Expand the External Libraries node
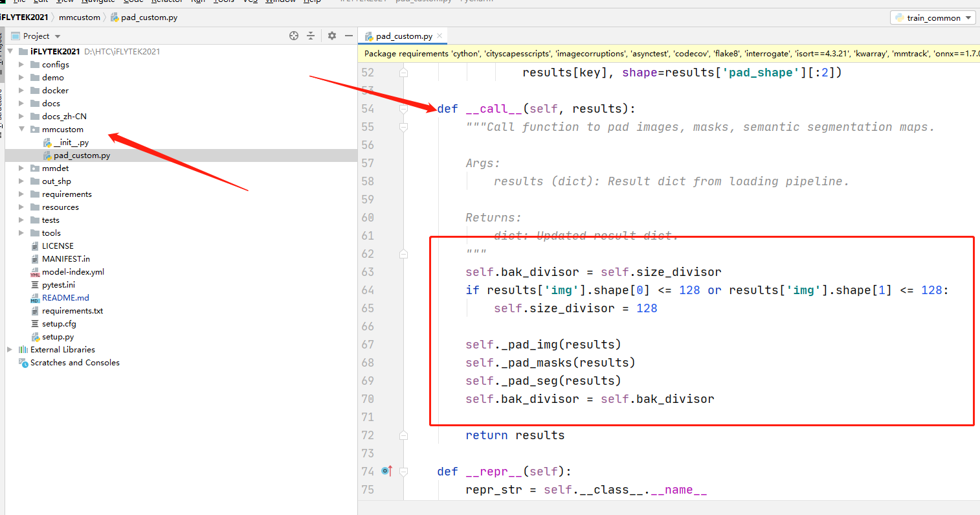Viewport: 980px width, 515px height. click(10, 349)
